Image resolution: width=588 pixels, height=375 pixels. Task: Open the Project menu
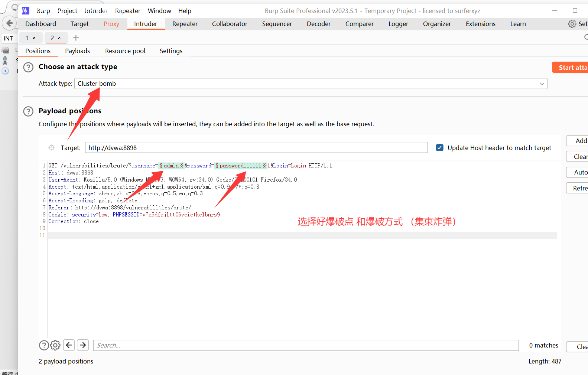[67, 11]
